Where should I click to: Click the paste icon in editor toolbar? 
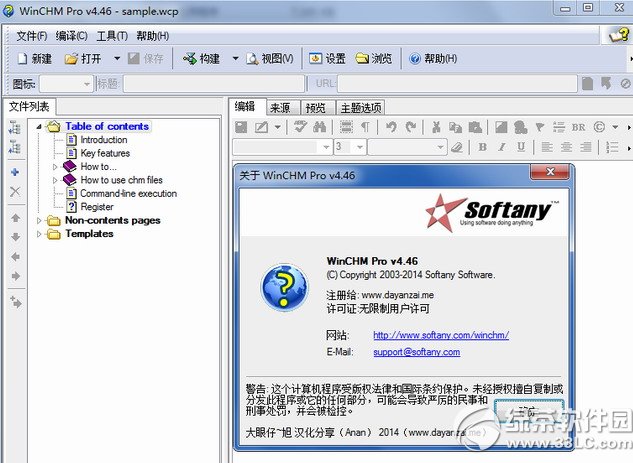click(475, 127)
